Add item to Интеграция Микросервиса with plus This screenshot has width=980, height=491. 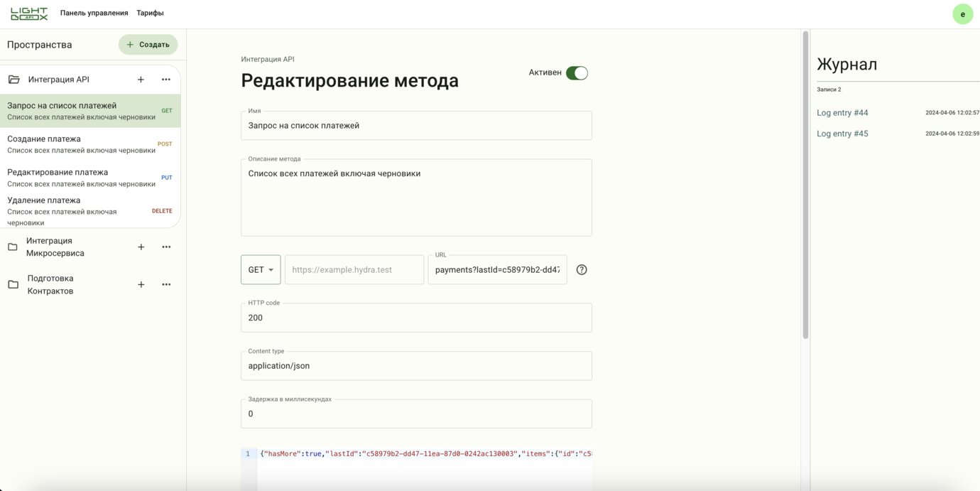[x=141, y=247]
